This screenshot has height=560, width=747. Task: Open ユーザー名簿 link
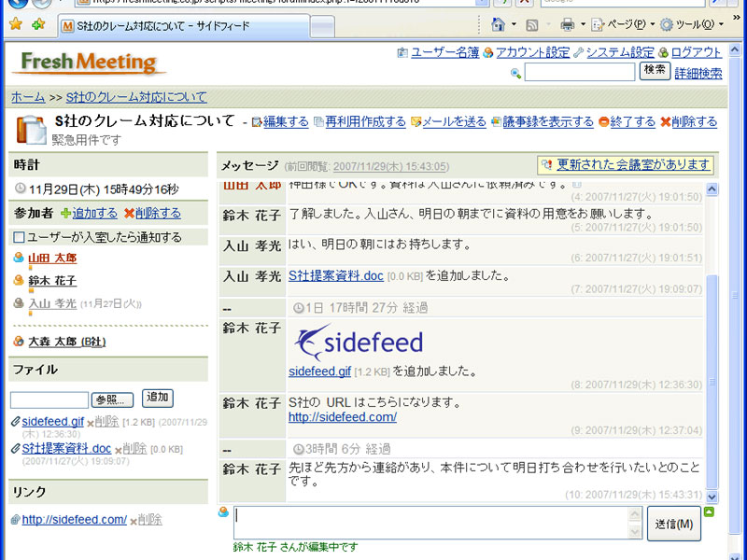(x=444, y=52)
